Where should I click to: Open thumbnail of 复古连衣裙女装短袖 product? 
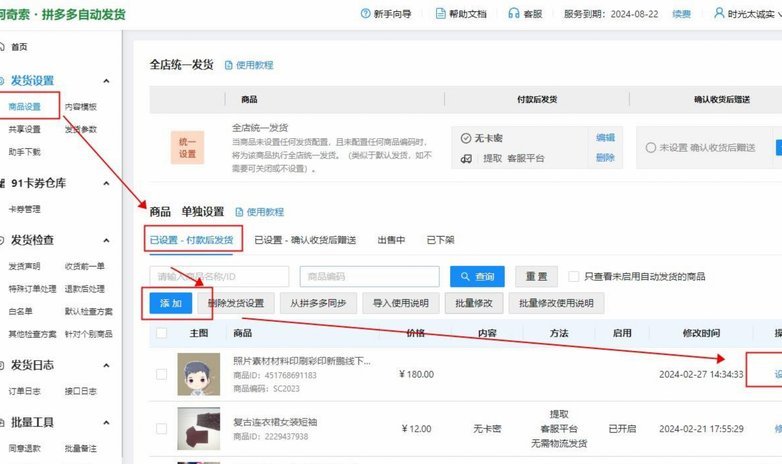[198, 429]
